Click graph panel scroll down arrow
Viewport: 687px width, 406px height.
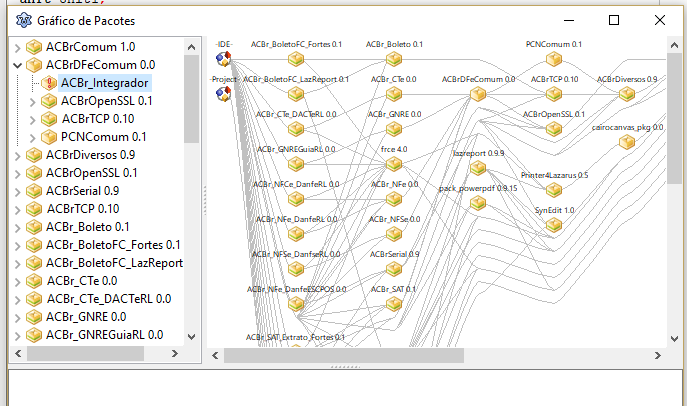click(674, 339)
